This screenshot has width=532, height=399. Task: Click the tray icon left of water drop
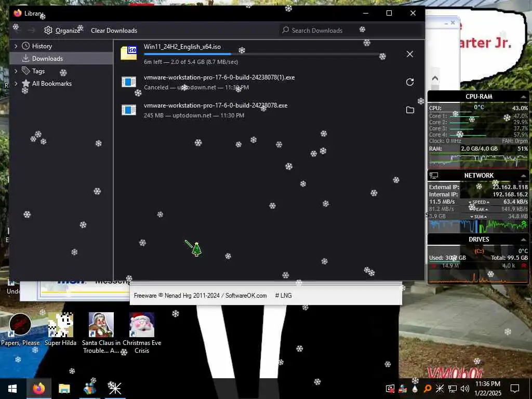[403, 389]
